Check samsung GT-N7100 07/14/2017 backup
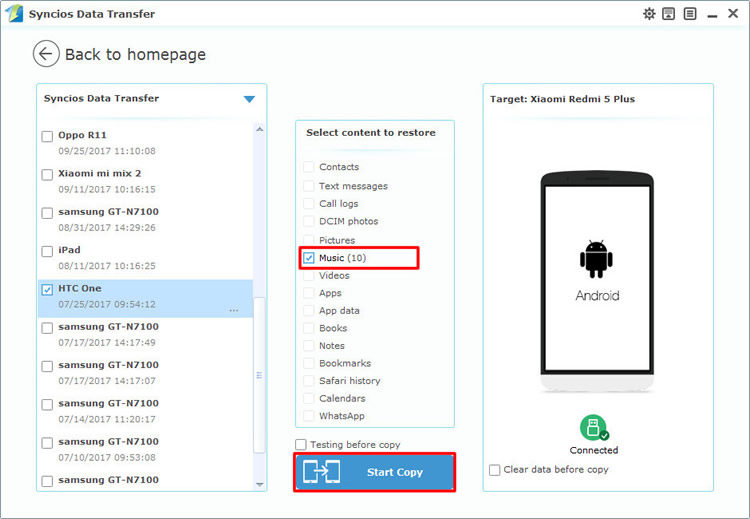 tap(47, 405)
